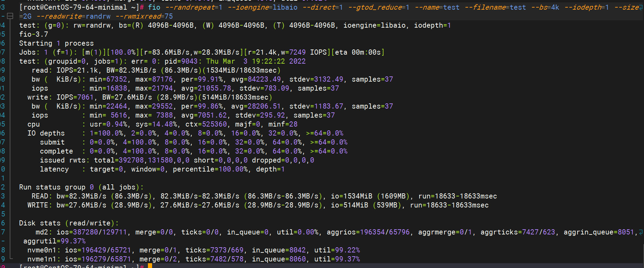Click the 'cpu' row label
This screenshot has height=268, width=644.
click(34, 124)
